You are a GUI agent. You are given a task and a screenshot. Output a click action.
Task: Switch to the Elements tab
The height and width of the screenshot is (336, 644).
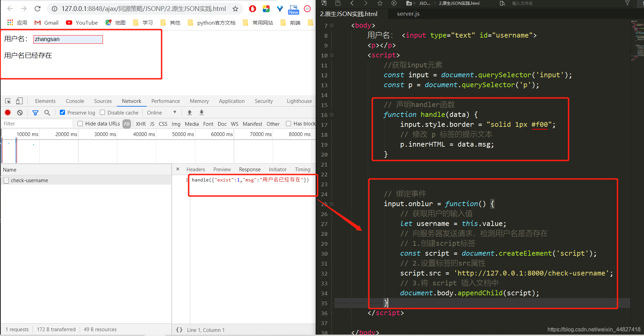coord(45,101)
